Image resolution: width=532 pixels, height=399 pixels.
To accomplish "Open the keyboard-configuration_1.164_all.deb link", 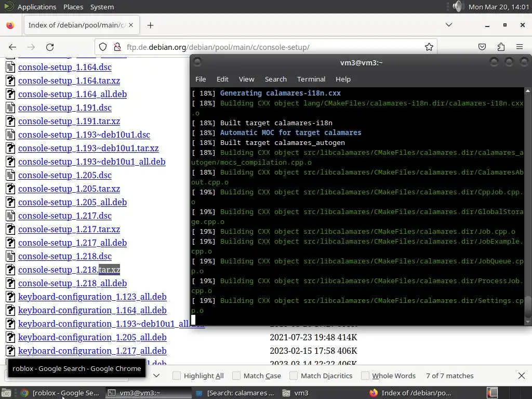I will [x=92, y=311].
